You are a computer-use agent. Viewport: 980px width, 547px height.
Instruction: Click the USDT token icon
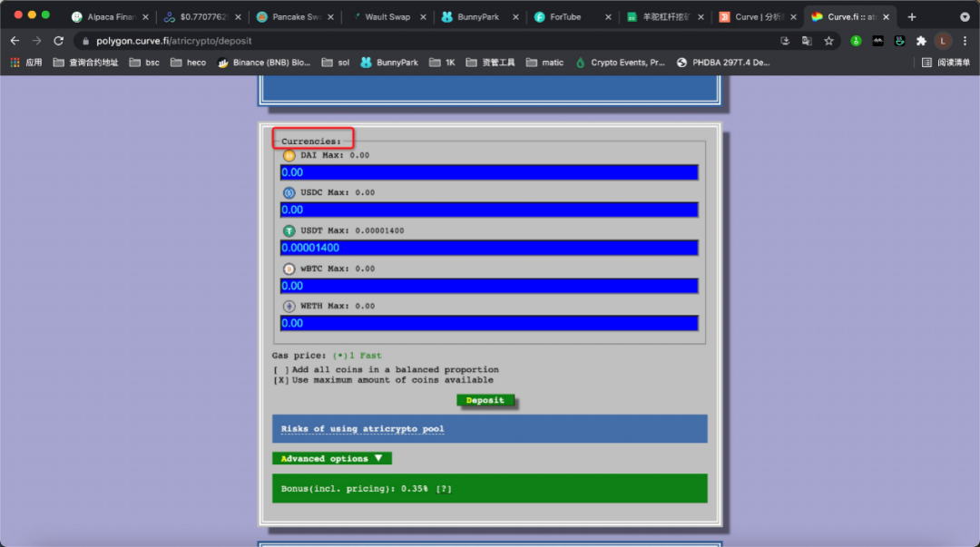[x=289, y=230]
